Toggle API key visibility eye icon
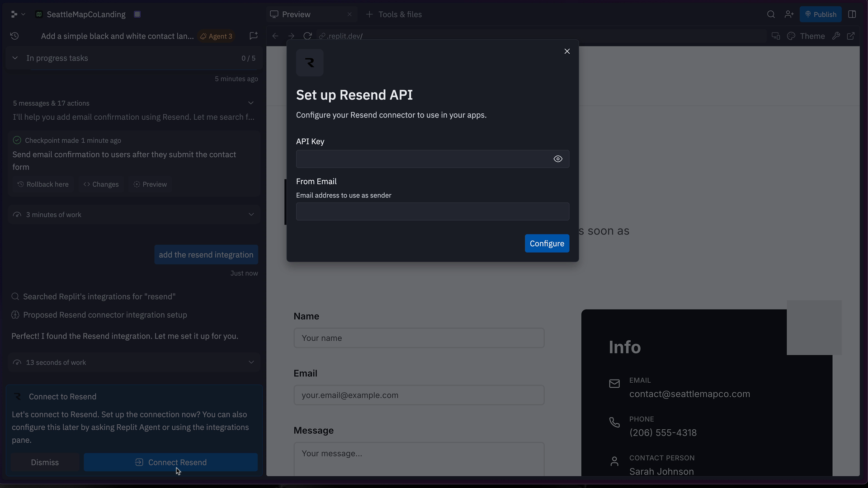This screenshot has width=868, height=488. 558,159
